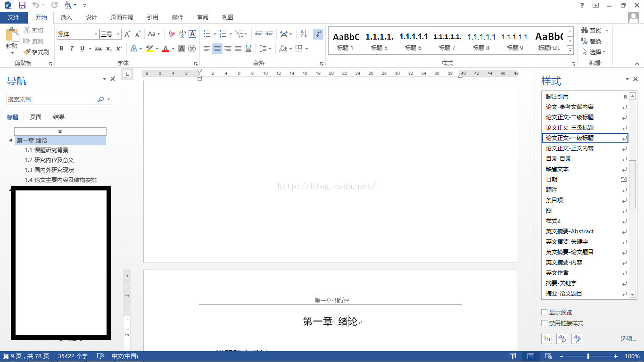Open search options dropdown in navigation
Screen dimensions: 644x362
click(x=109, y=99)
